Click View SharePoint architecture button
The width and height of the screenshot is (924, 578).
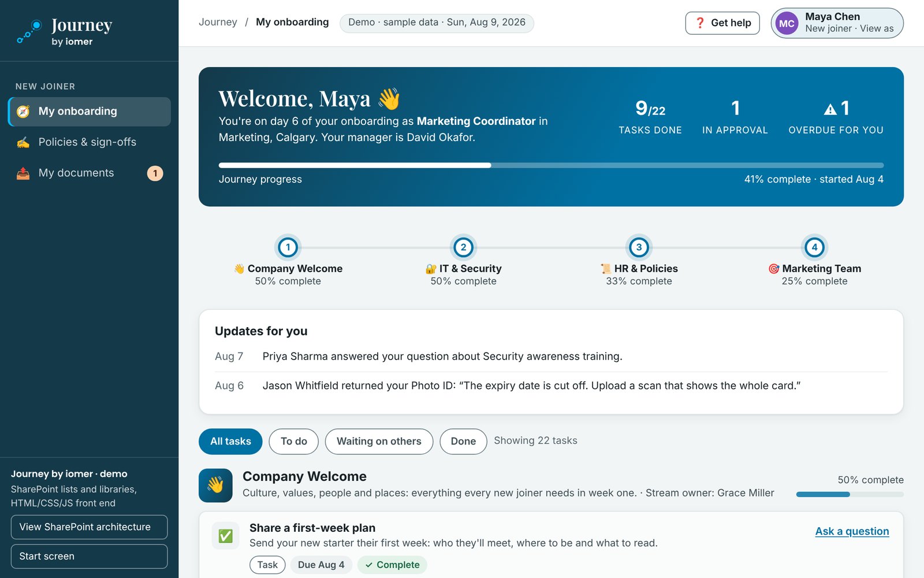click(90, 527)
